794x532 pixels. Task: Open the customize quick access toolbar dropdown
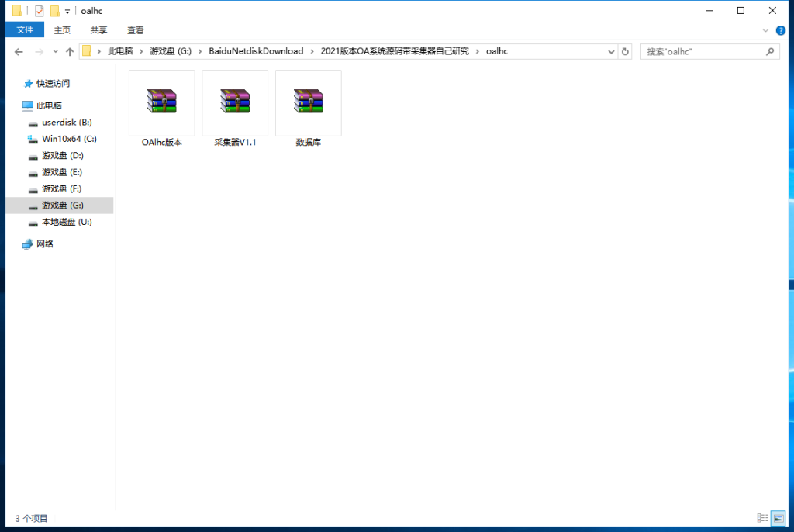pos(67,11)
